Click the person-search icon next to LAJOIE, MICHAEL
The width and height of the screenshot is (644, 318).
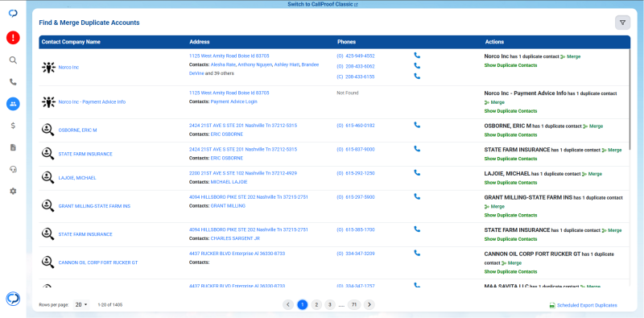coord(47,178)
